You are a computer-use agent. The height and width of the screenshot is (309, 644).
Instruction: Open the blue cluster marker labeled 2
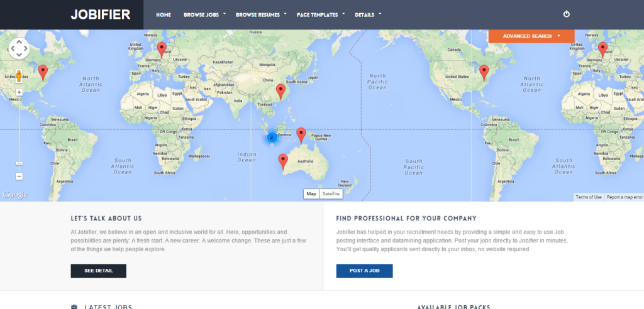[272, 138]
